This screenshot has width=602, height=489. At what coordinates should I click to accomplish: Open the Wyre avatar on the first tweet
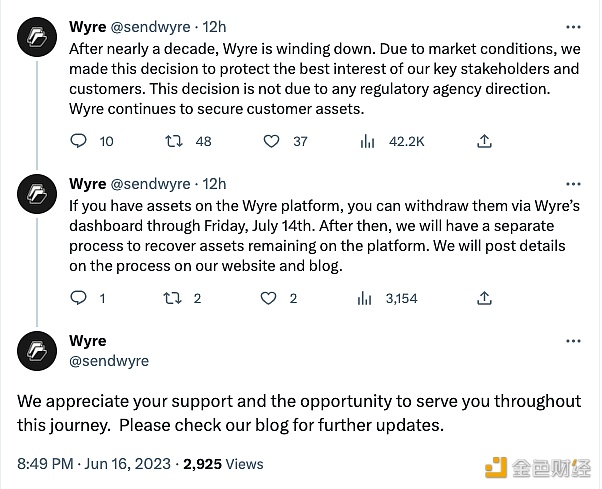point(37,37)
